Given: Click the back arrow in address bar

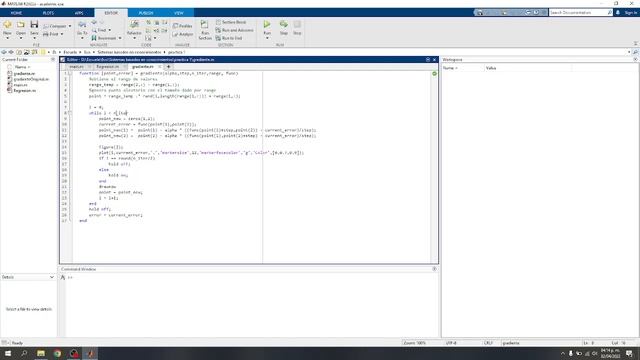Looking at the screenshot, I should [4, 52].
